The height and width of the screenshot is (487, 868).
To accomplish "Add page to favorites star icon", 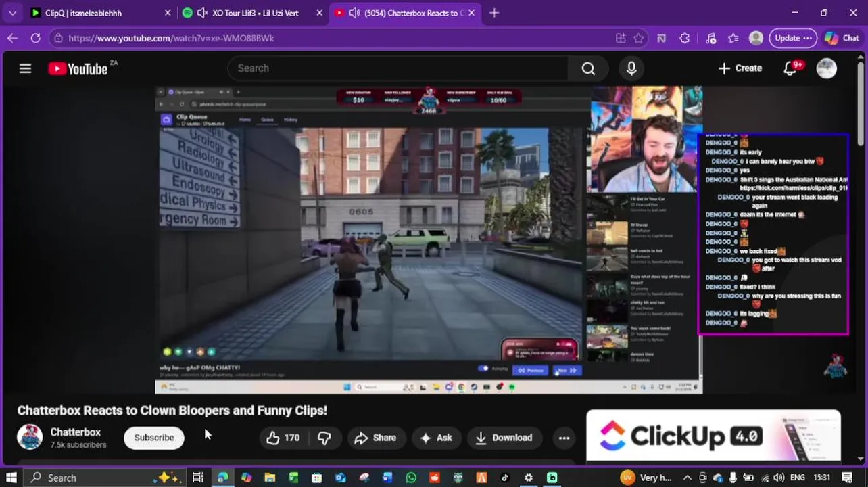I will click(x=639, y=38).
